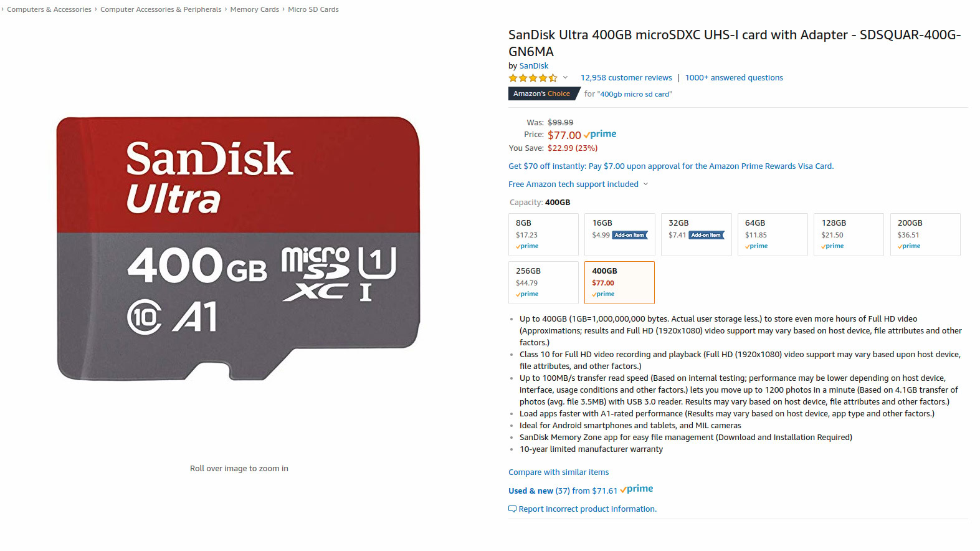This screenshot has height=551, width=980.
Task: Open the 12,958 customer reviews link
Action: pos(626,78)
